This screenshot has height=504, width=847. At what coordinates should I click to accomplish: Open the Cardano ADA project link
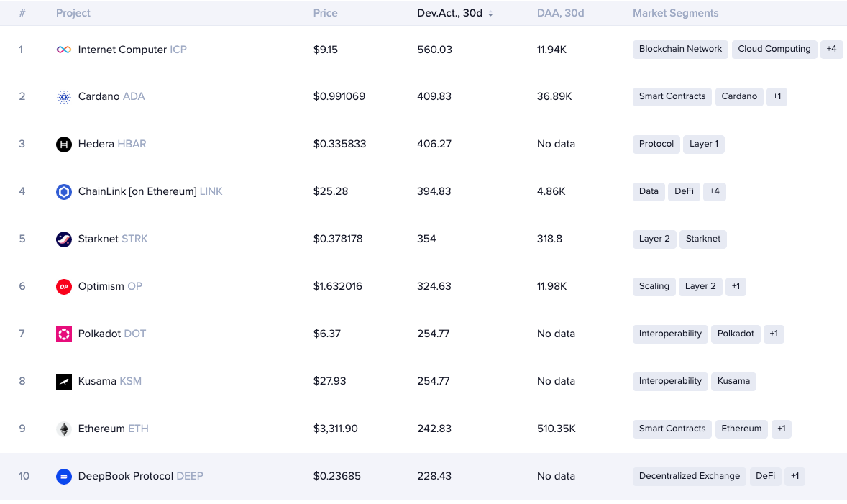click(x=111, y=96)
